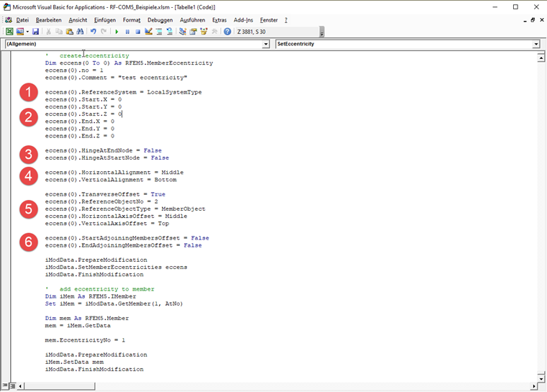The height and width of the screenshot is (392, 547).
Task: Open the Add-Ins menu
Action: [x=243, y=20]
